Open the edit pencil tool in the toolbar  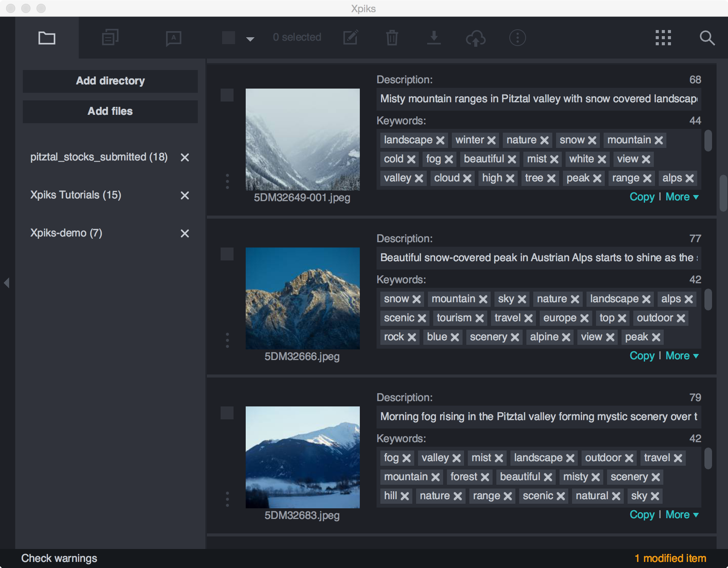pyautogui.click(x=350, y=38)
